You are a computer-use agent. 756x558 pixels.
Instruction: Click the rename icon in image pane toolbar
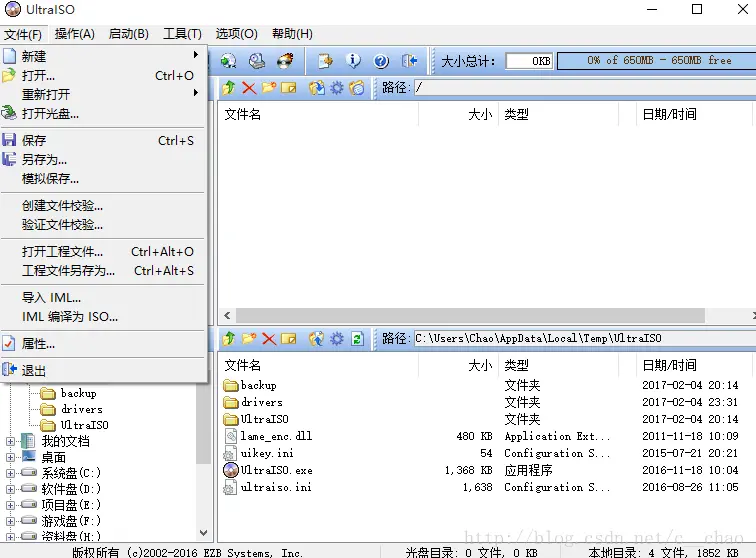[288, 88]
